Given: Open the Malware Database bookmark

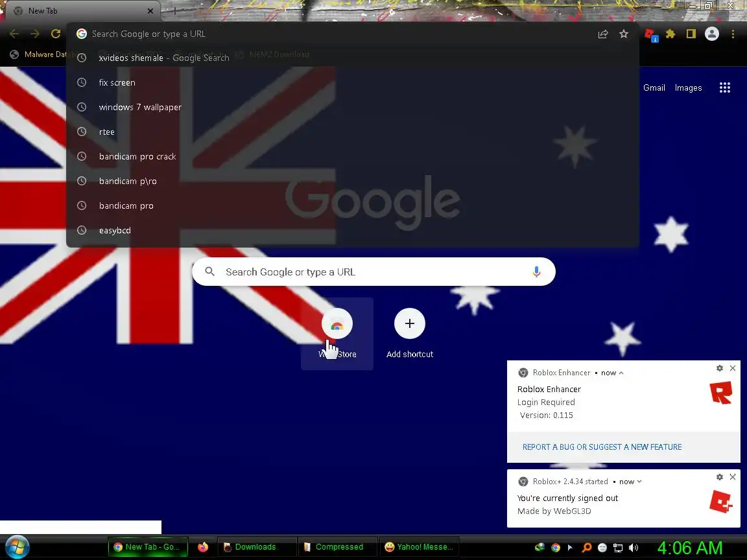Looking at the screenshot, I should 39,54.
